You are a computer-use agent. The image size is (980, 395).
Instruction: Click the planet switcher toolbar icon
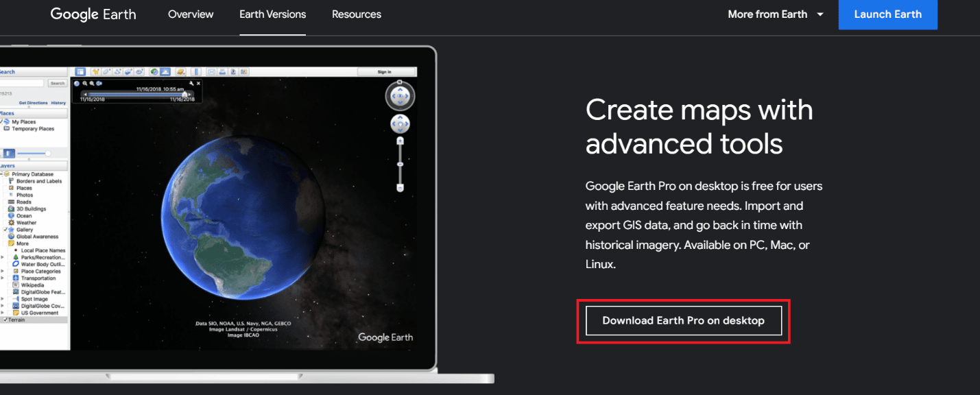click(x=181, y=71)
